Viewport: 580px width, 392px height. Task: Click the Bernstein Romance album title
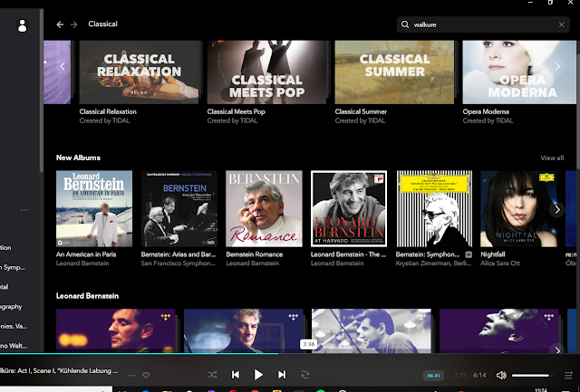click(x=254, y=254)
